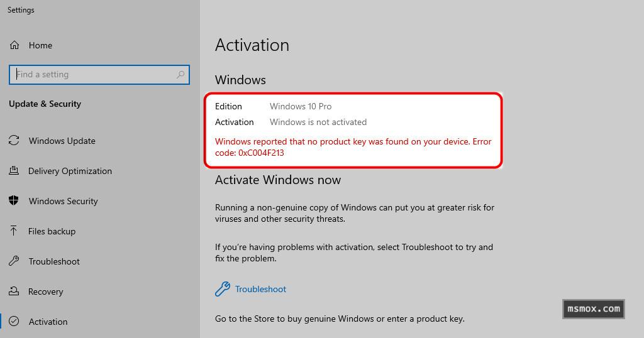The image size is (644, 338).
Task: Click the Home house icon
Action: point(14,45)
